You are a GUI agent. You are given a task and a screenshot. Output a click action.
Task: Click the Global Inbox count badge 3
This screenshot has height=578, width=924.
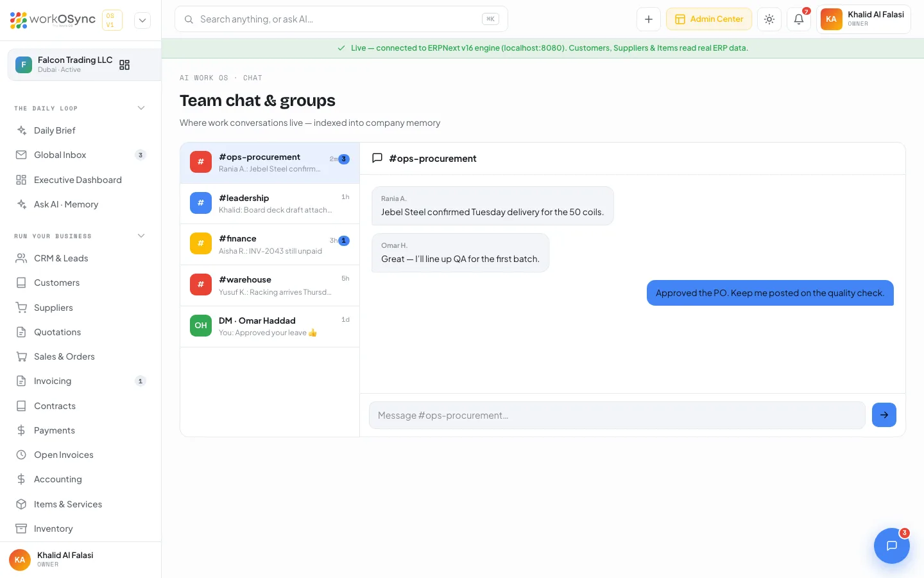141,155
